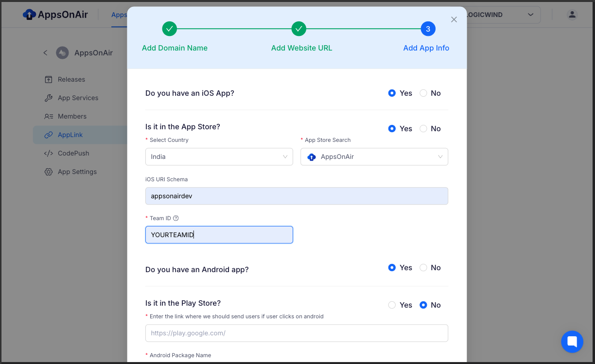Go back using the sidebar left arrow

tap(45, 52)
